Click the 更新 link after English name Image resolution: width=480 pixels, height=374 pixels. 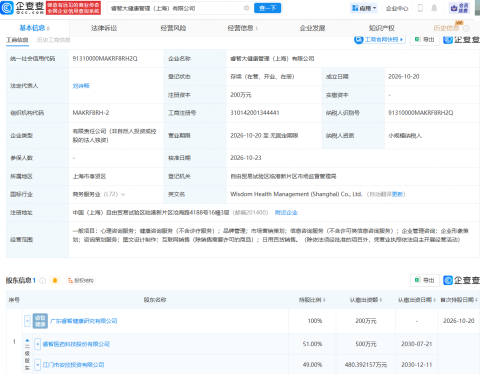[397, 194]
